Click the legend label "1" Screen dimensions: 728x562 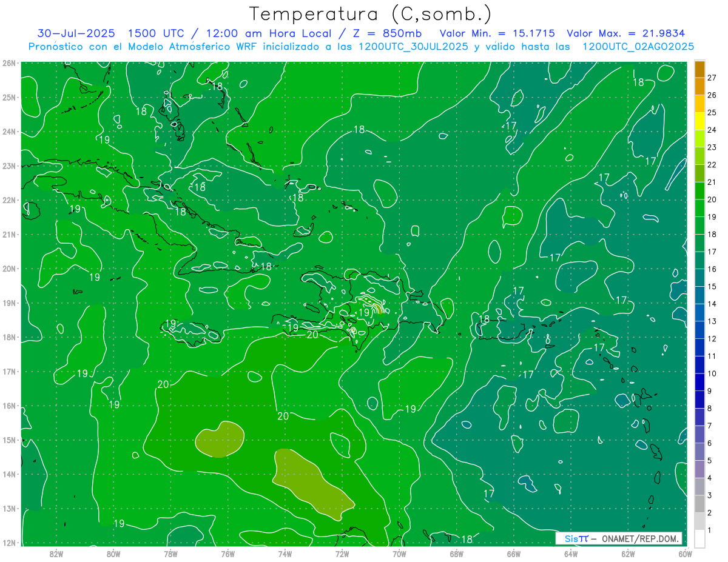tap(710, 530)
